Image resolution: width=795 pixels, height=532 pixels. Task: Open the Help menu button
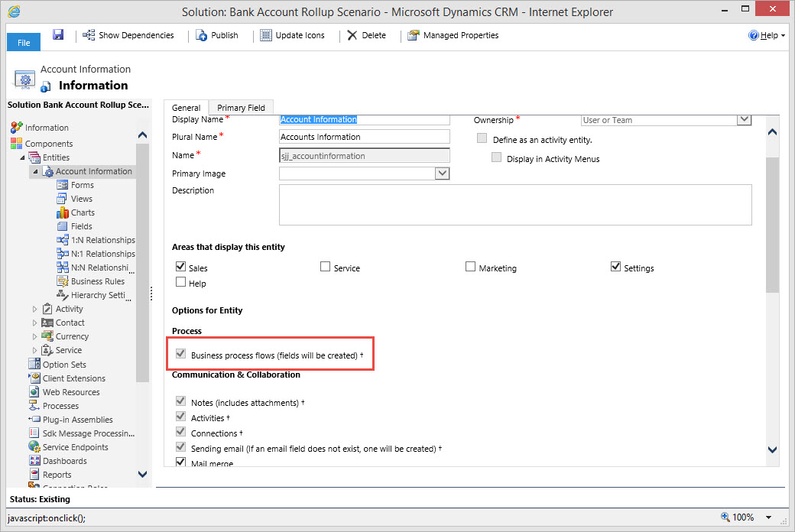click(x=767, y=35)
